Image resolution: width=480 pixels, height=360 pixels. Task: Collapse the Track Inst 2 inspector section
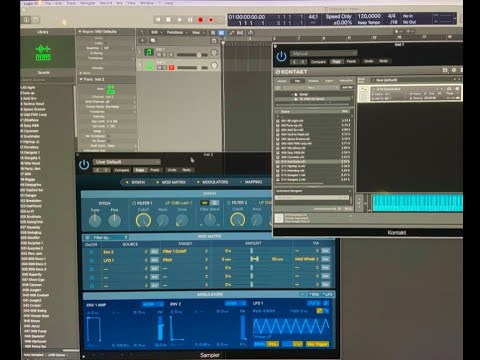pyautogui.click(x=81, y=79)
